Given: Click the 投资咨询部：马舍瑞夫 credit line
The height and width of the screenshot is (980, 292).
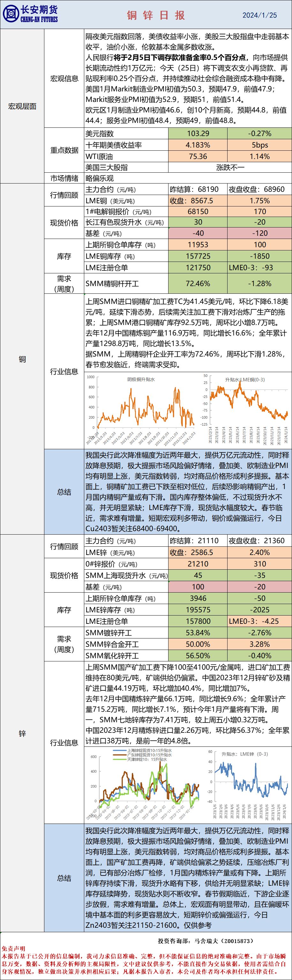Looking at the screenshot, I should (206, 941).
